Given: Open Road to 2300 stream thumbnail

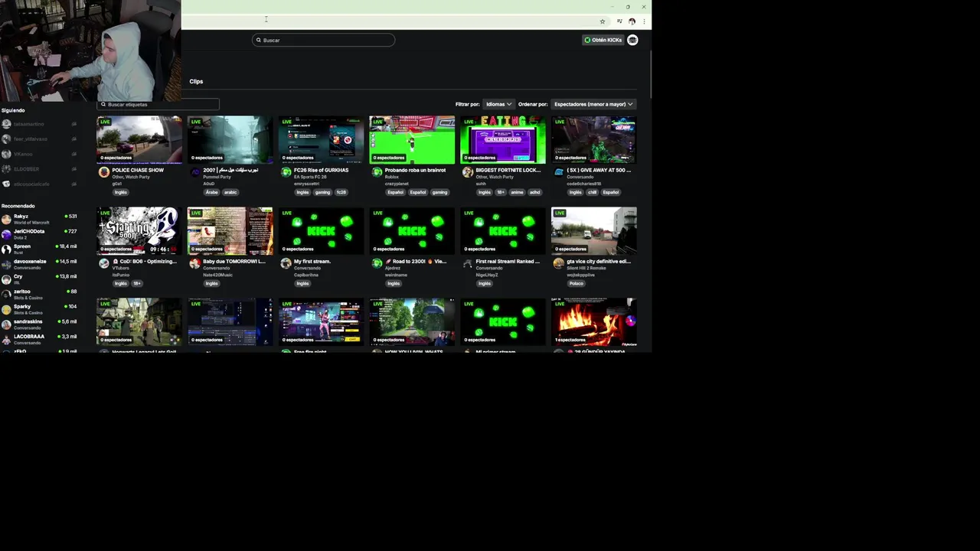Looking at the screenshot, I should pyautogui.click(x=412, y=230).
